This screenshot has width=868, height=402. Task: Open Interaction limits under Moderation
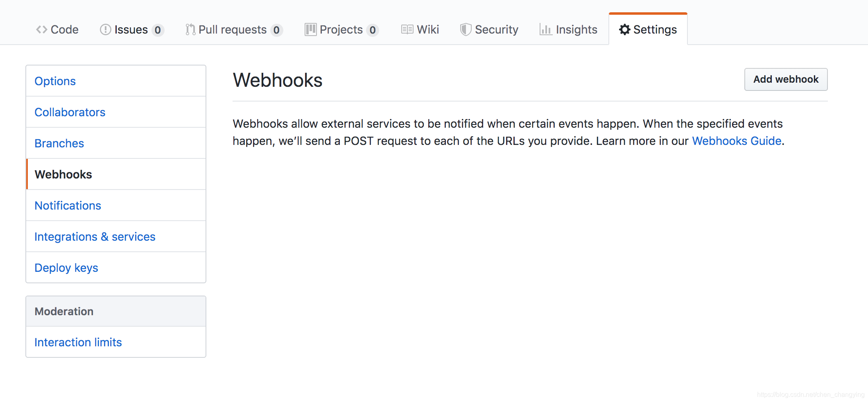coord(116,342)
